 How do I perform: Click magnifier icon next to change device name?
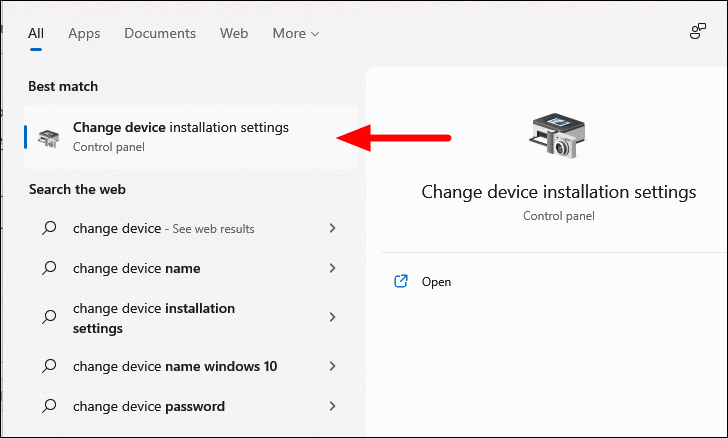(x=49, y=268)
